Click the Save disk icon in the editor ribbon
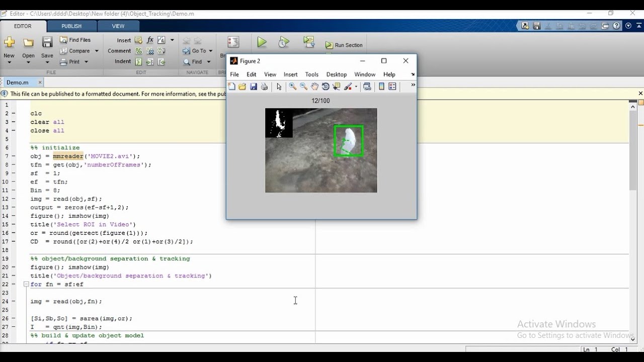Viewport: 644px width, 362px height. 47,42
